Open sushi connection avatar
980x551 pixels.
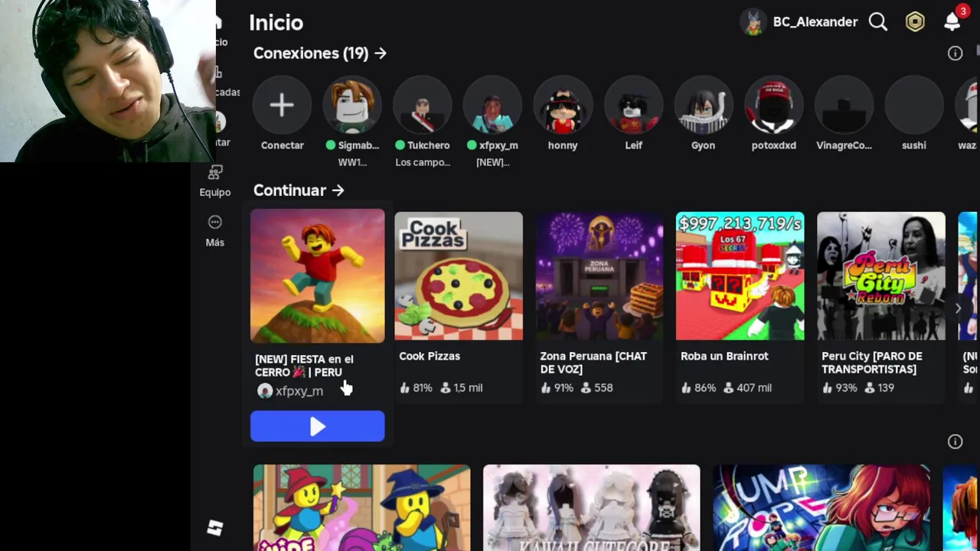[914, 105]
